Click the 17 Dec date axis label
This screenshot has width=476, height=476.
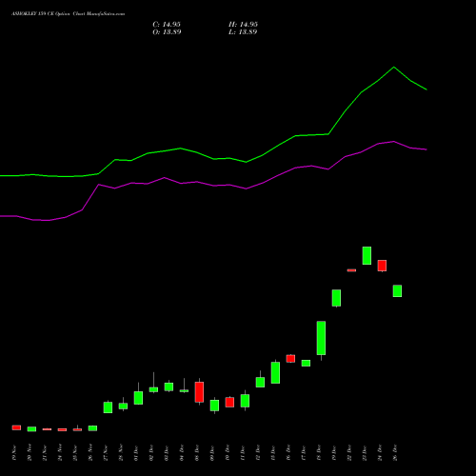(x=304, y=453)
